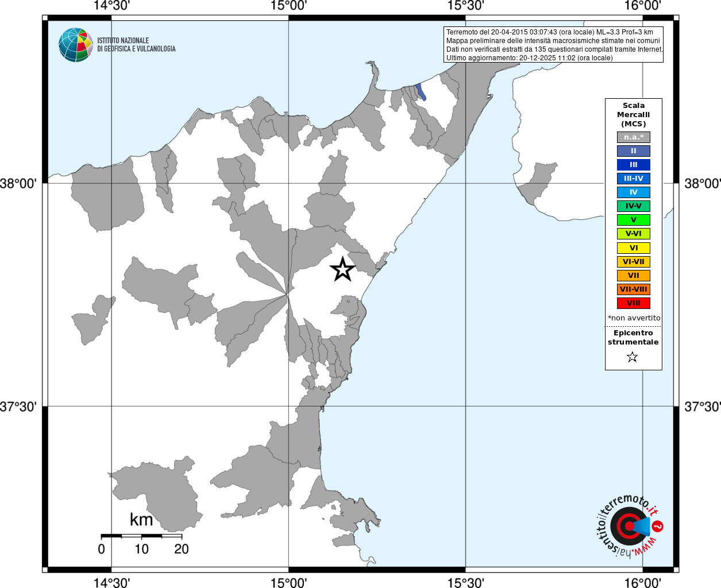Click the scale bar '0' value
Viewport: 721px width, 588px height.
click(102, 549)
